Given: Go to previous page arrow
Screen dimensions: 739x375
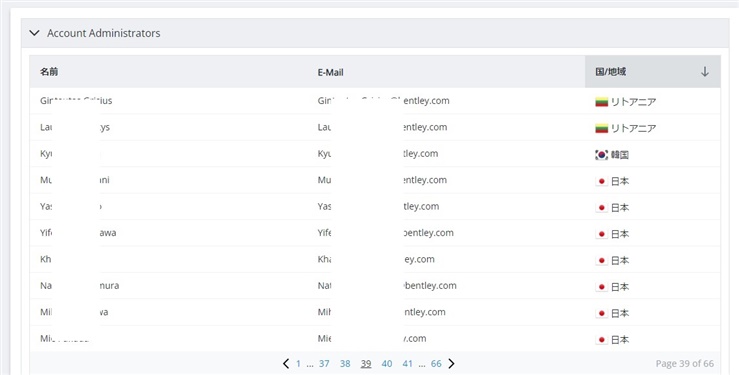Looking at the screenshot, I should pos(286,363).
